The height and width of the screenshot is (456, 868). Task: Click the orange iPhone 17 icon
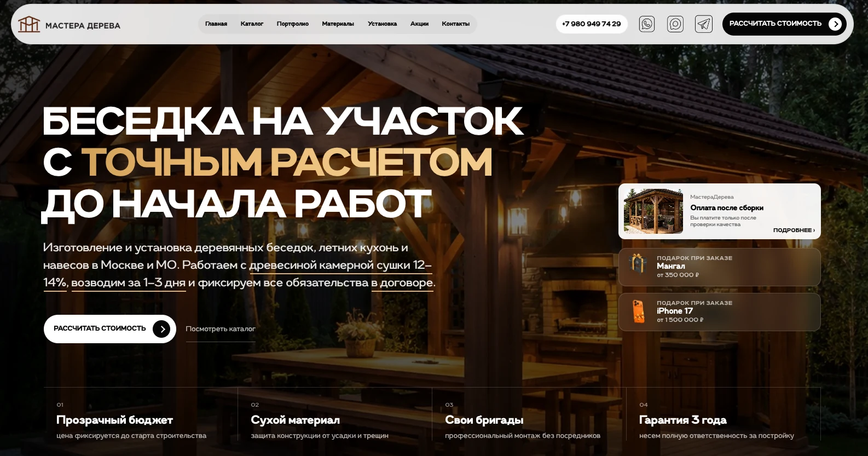click(638, 311)
